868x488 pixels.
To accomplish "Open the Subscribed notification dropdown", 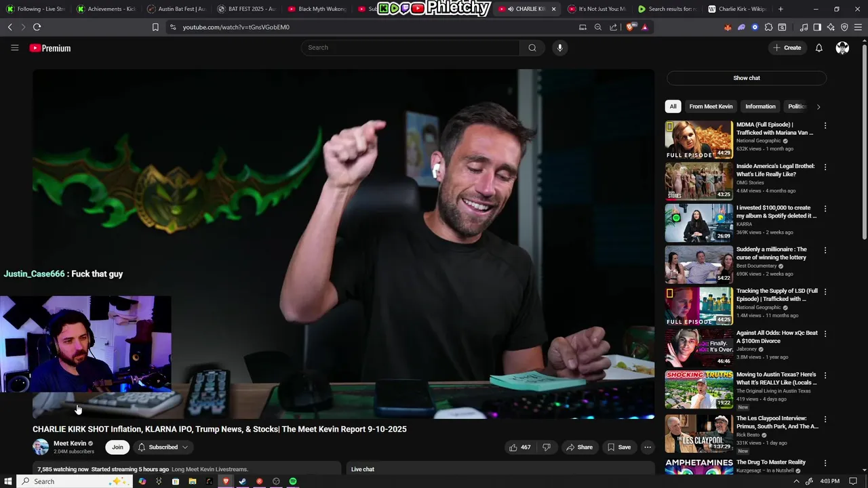I will pyautogui.click(x=163, y=447).
